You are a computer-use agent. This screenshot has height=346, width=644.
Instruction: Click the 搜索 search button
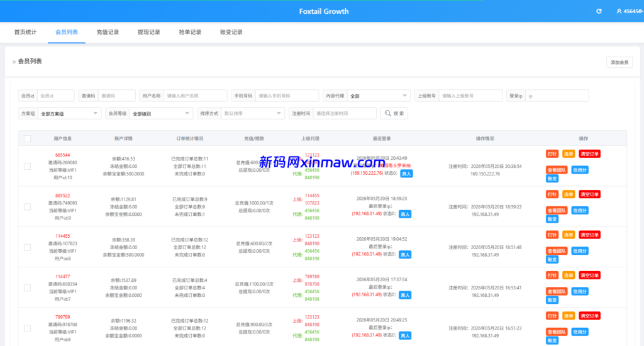point(394,113)
